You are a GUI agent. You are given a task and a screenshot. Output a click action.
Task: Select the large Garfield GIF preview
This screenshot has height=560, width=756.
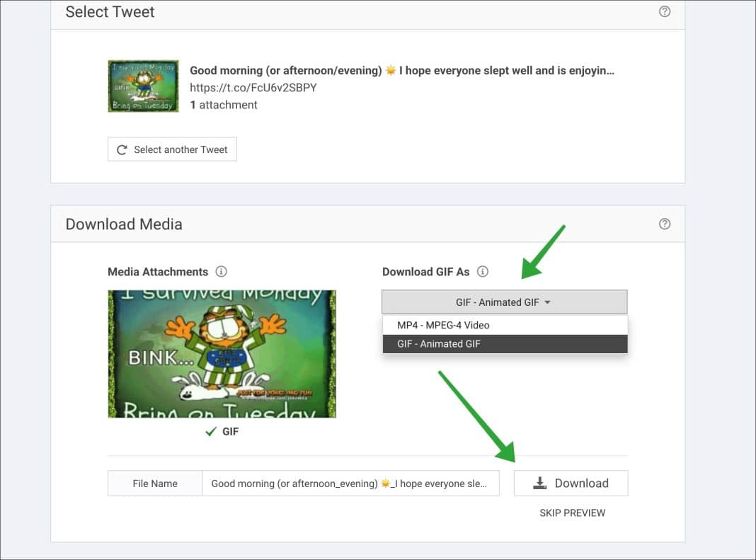222,353
